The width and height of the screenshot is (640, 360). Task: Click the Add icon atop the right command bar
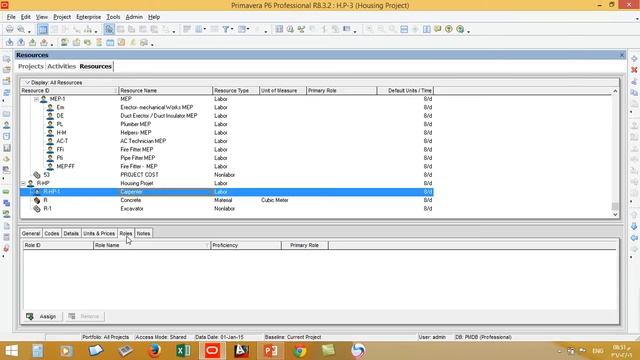click(x=634, y=59)
